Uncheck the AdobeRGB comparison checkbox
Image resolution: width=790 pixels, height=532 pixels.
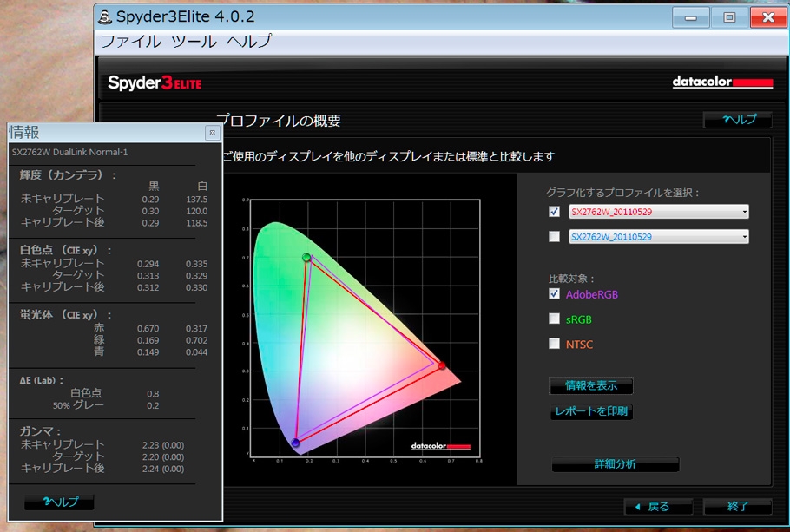pyautogui.click(x=554, y=294)
